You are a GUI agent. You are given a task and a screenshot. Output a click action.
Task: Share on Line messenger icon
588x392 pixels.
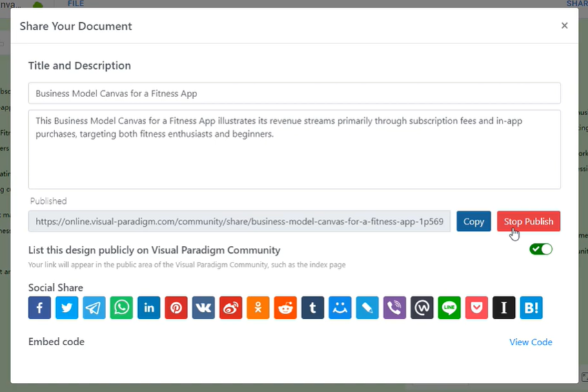pyautogui.click(x=449, y=307)
